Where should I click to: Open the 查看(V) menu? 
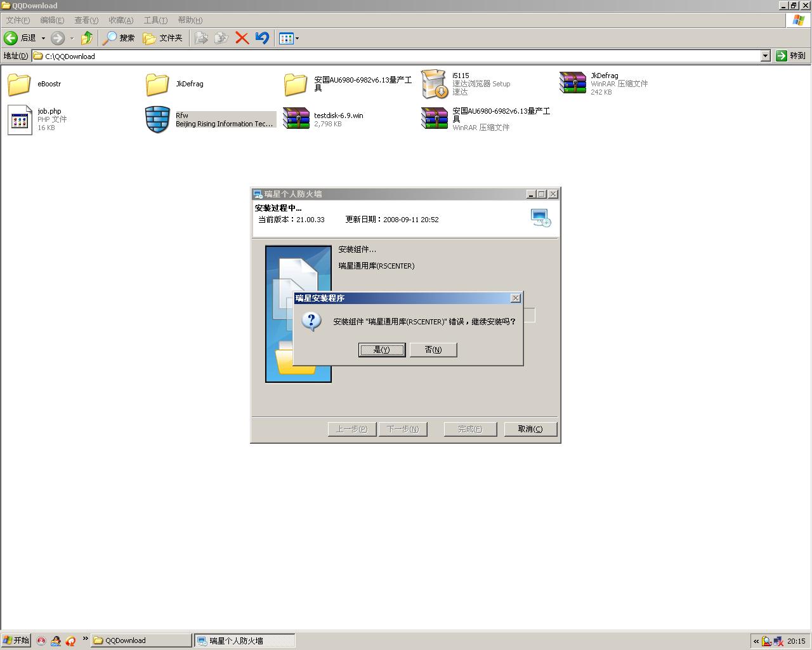click(x=86, y=20)
